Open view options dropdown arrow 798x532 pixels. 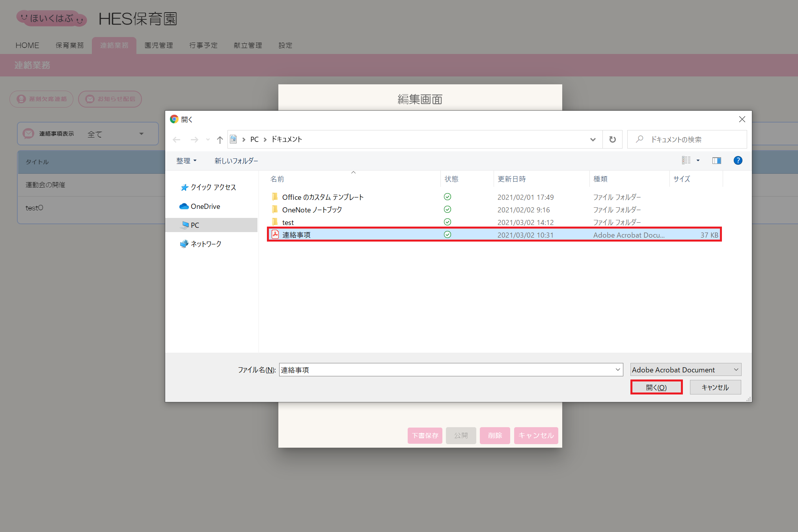(698, 160)
